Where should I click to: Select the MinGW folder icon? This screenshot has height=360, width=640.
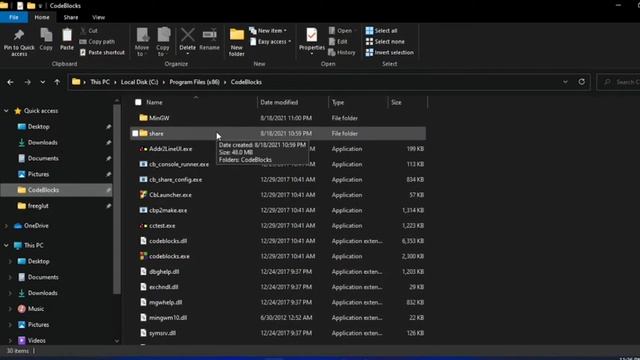(143, 118)
